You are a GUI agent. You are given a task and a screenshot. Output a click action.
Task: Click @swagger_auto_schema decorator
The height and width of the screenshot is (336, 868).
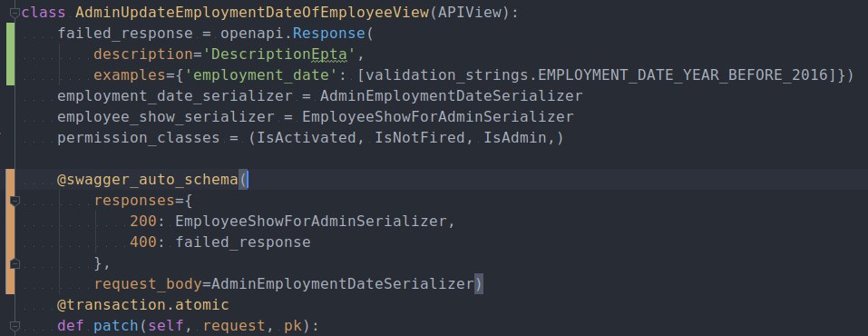(148, 180)
